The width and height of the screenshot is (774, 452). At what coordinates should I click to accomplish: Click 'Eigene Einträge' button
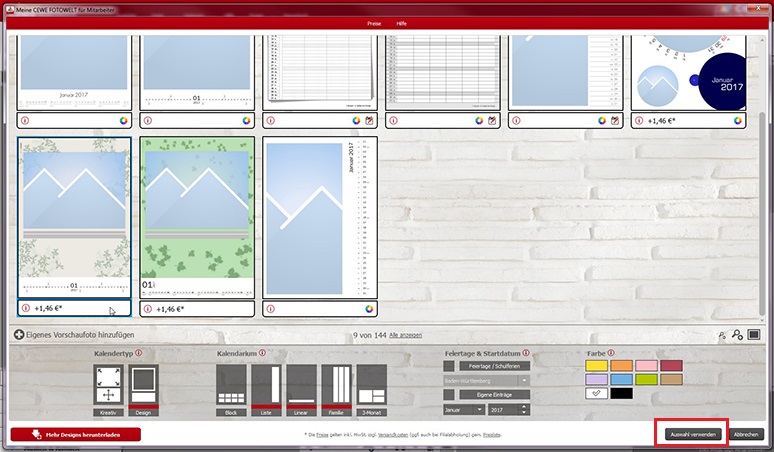(495, 394)
